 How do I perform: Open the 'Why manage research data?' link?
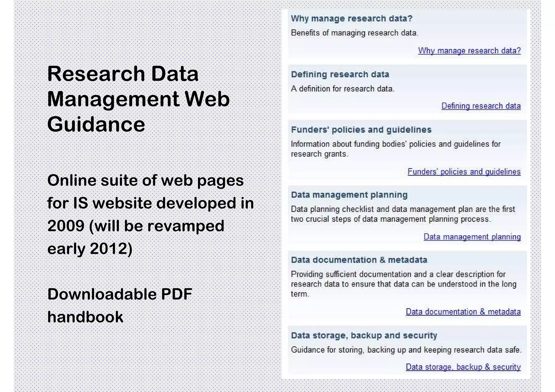(x=469, y=51)
